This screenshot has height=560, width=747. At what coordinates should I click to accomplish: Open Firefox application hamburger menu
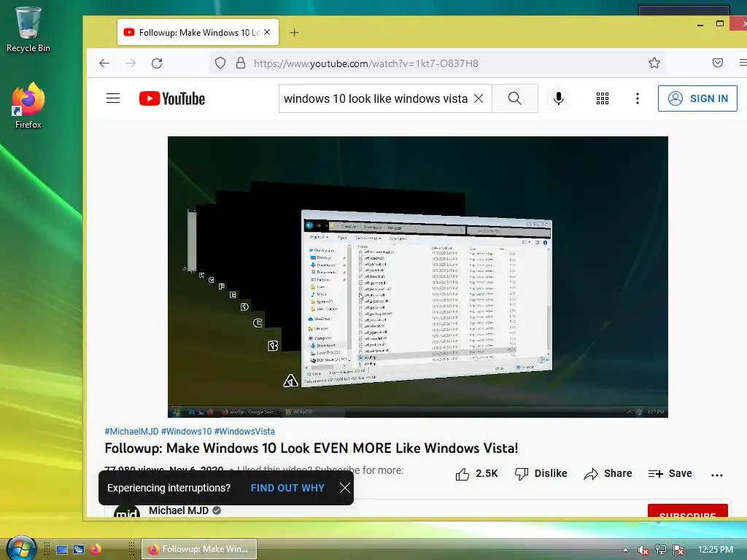tap(742, 63)
